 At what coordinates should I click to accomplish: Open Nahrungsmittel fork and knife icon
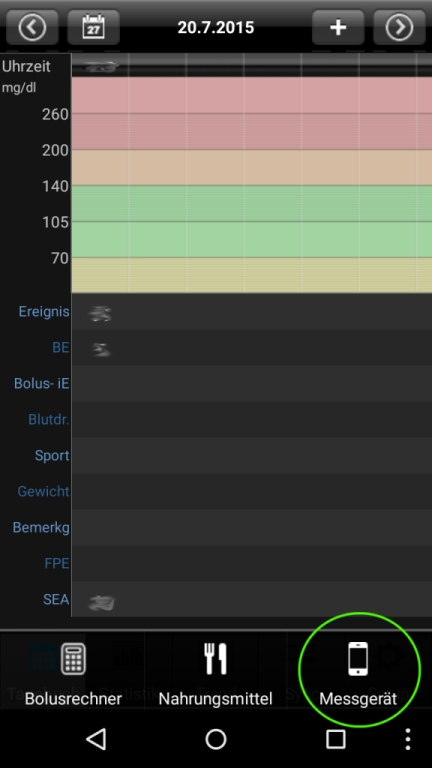tap(216, 659)
